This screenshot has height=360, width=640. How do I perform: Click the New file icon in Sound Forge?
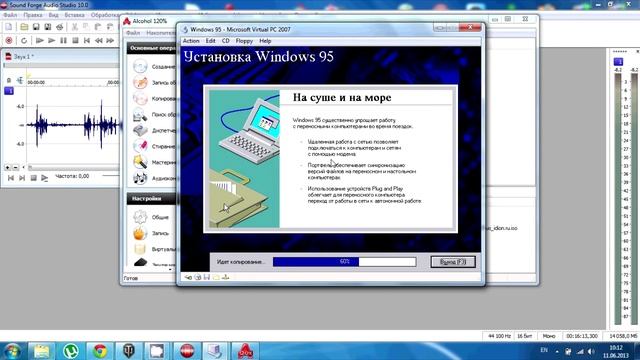(x=9, y=27)
